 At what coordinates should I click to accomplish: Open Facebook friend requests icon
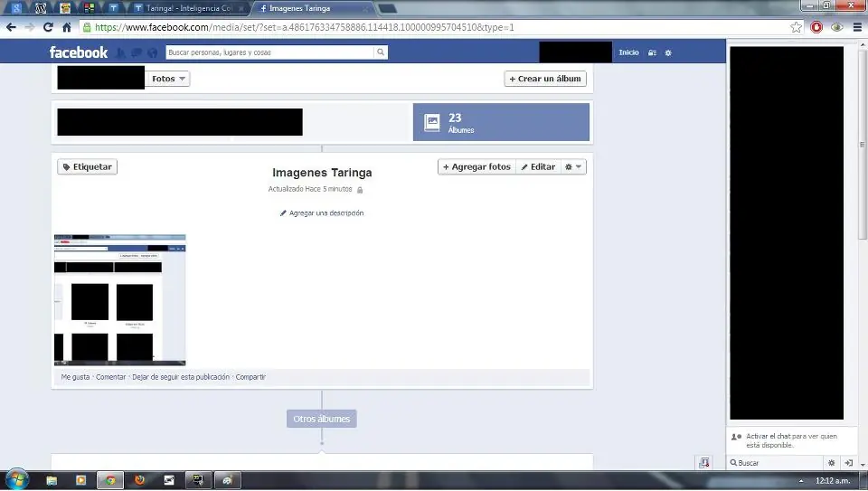[x=120, y=52]
